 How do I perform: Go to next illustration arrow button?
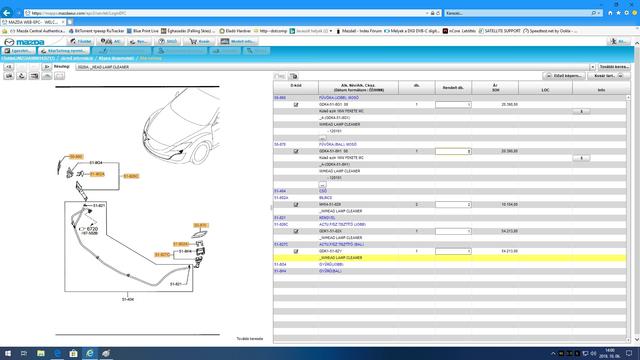(x=47, y=67)
